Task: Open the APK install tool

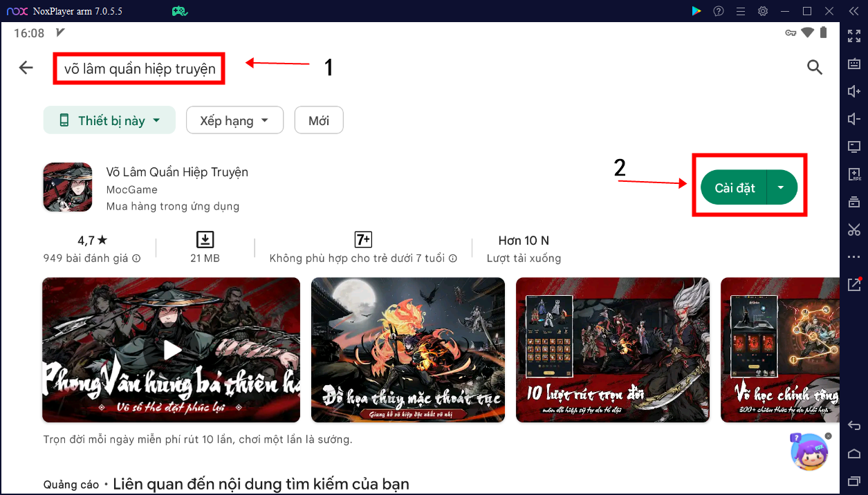Action: (853, 174)
